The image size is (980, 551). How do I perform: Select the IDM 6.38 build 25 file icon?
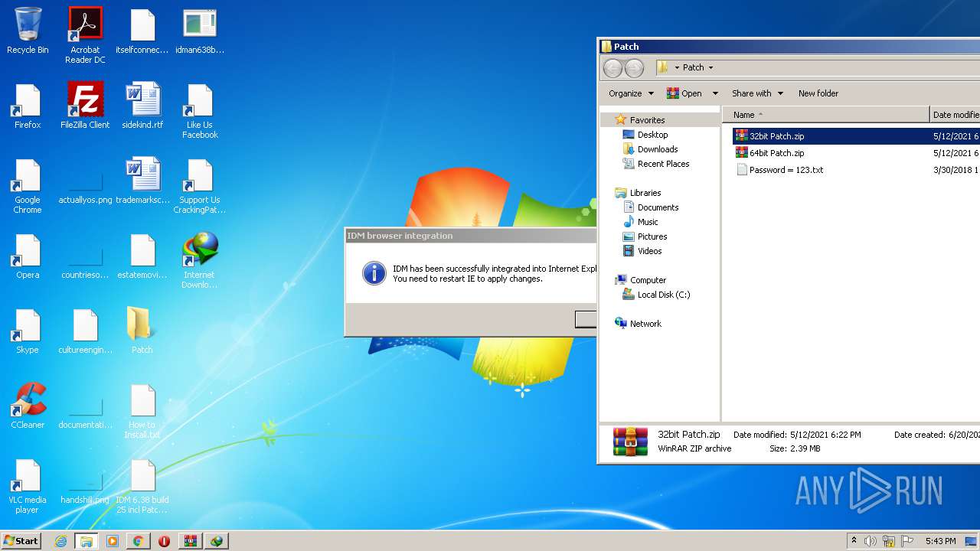pyautogui.click(x=142, y=486)
